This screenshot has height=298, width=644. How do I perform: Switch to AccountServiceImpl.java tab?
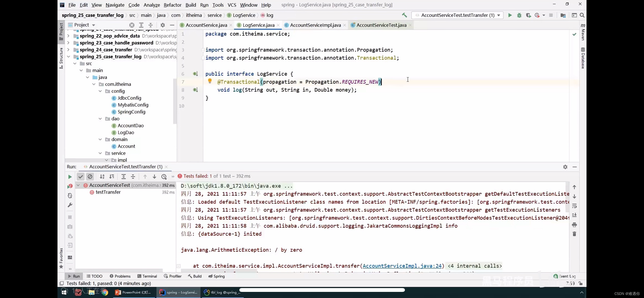point(315,25)
